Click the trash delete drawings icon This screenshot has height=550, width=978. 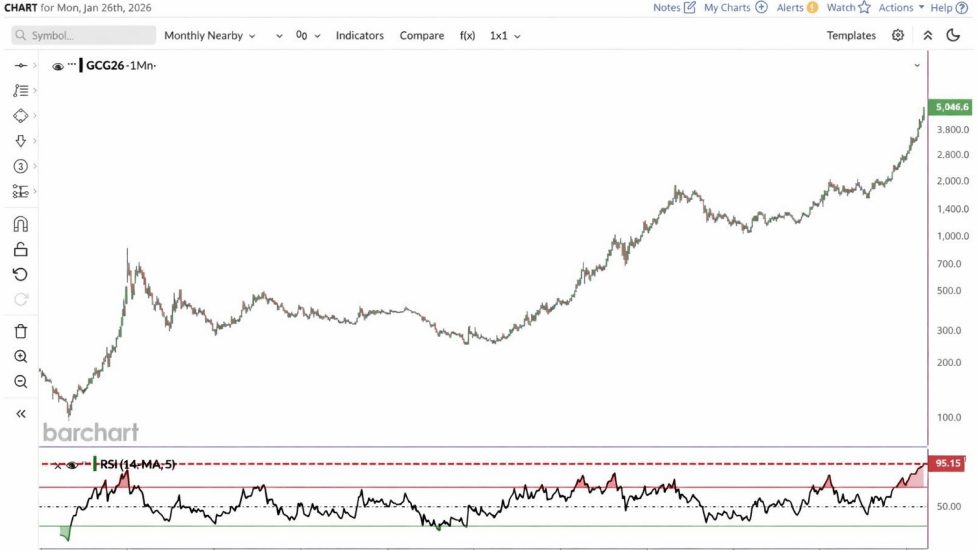(20, 331)
